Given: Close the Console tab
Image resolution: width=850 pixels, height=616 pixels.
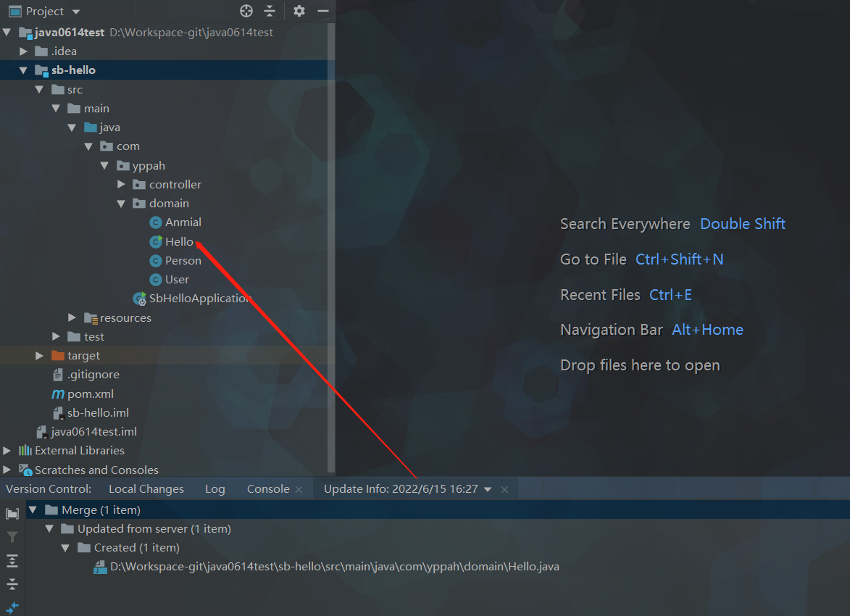Looking at the screenshot, I should click(299, 490).
